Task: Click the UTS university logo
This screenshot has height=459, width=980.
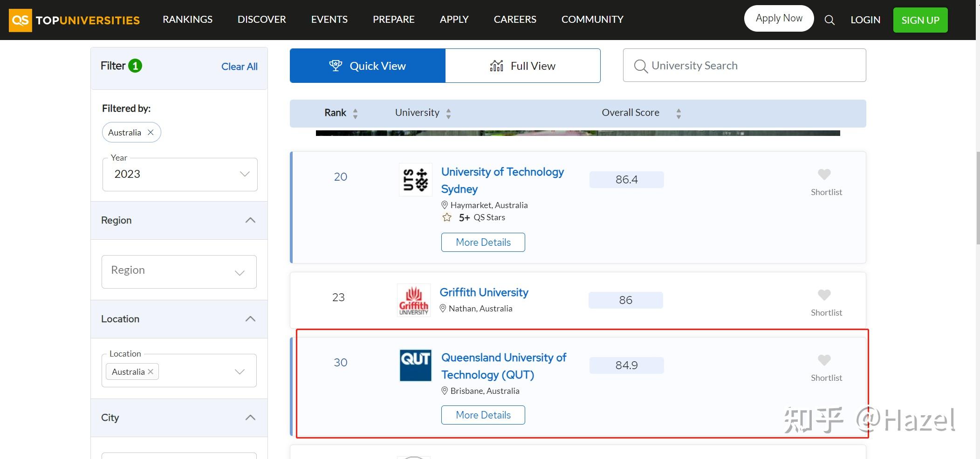Action: 415,180
